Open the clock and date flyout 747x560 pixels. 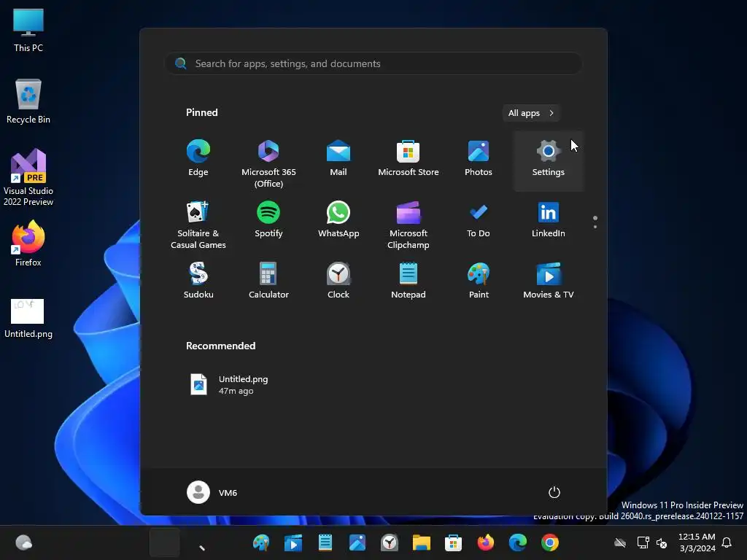click(697, 542)
